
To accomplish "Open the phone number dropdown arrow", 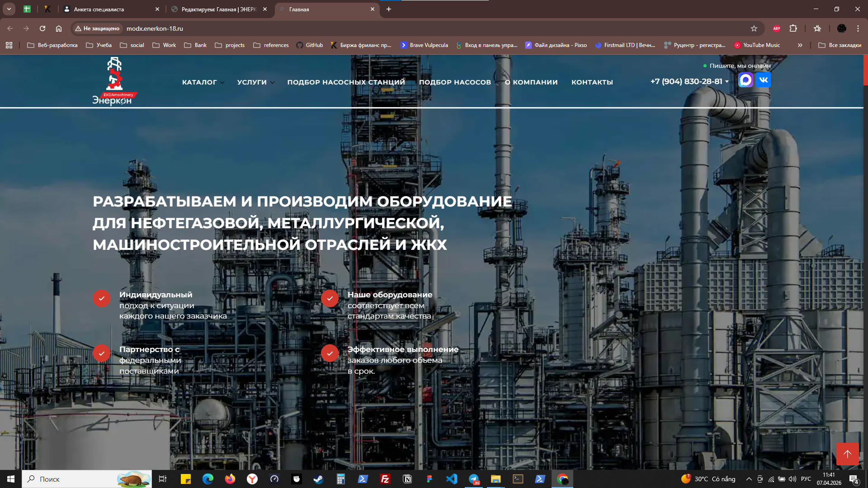I will point(726,81).
